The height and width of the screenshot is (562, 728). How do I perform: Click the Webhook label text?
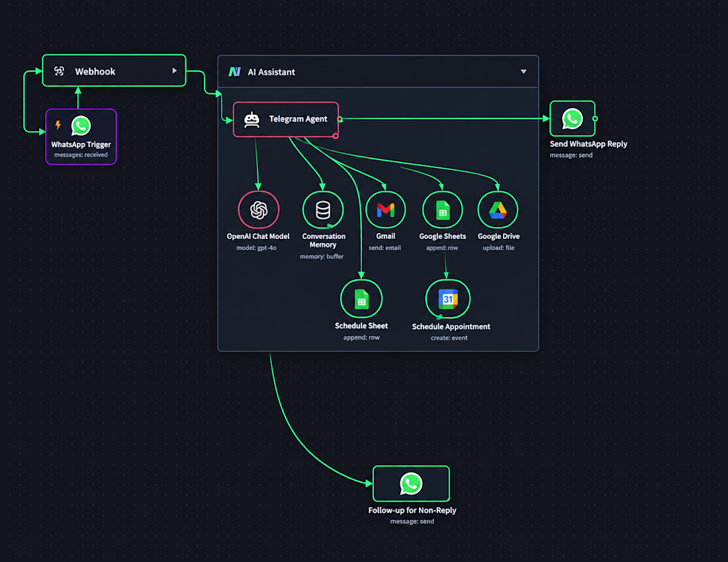pos(95,71)
